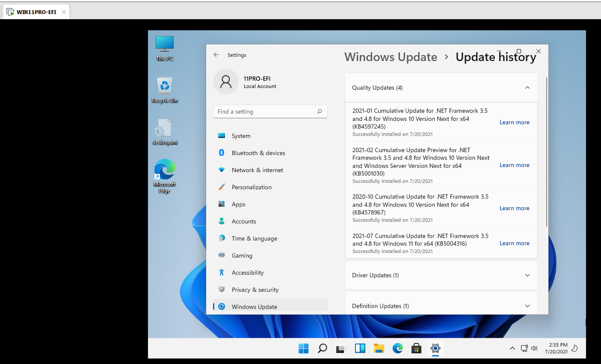Learn more about KB5004316 update
The width and height of the screenshot is (601, 364).
point(514,243)
